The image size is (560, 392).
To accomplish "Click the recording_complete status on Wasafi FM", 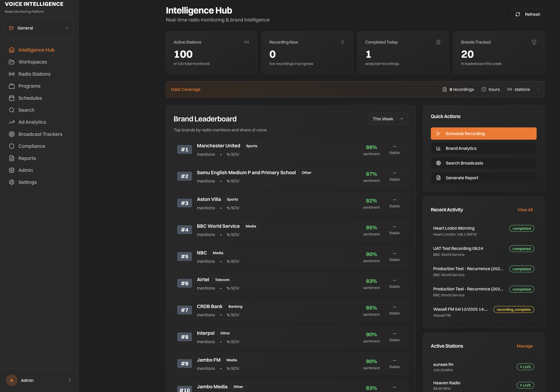I will (x=514, y=309).
